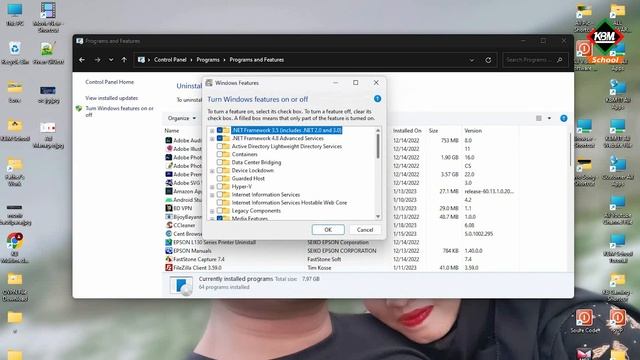The image size is (640, 360).
Task: Click Control Panel breadcrumb
Action: 170,60
